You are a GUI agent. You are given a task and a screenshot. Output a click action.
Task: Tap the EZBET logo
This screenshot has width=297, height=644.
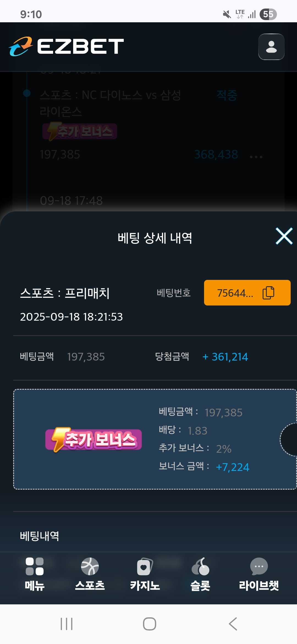(x=66, y=46)
